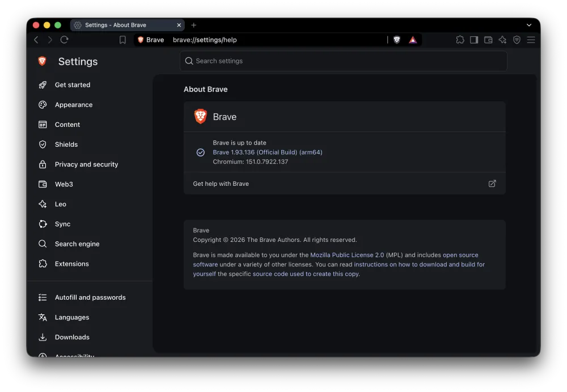This screenshot has height=392, width=567.
Task: Click the Get started rocket icon
Action: [43, 84]
